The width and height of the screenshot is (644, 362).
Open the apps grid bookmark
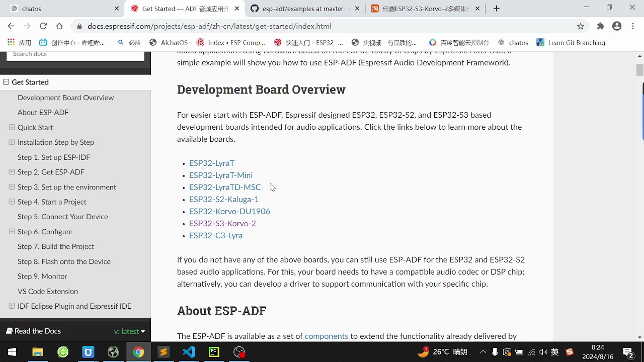click(19, 43)
